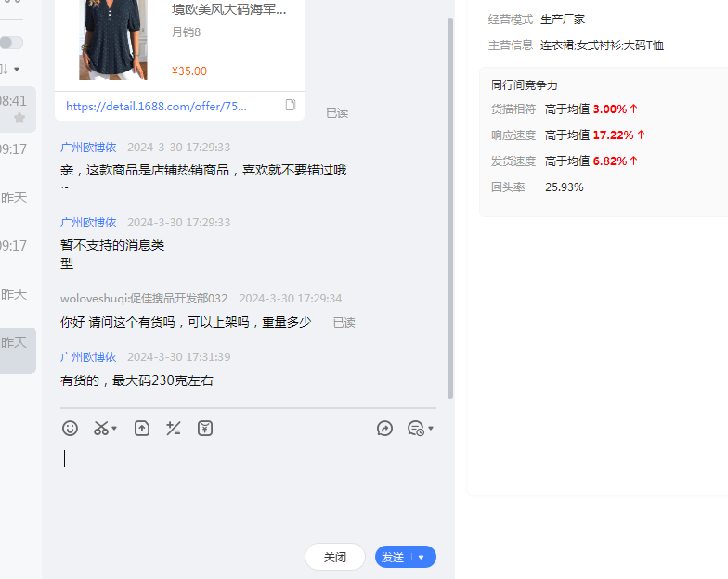Click the forward arrow icon

click(x=385, y=428)
